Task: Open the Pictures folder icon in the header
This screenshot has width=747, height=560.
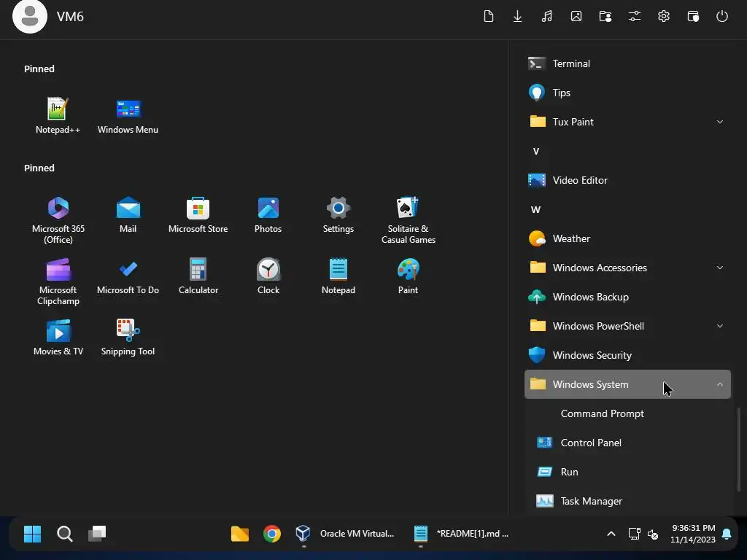Action: pyautogui.click(x=576, y=16)
